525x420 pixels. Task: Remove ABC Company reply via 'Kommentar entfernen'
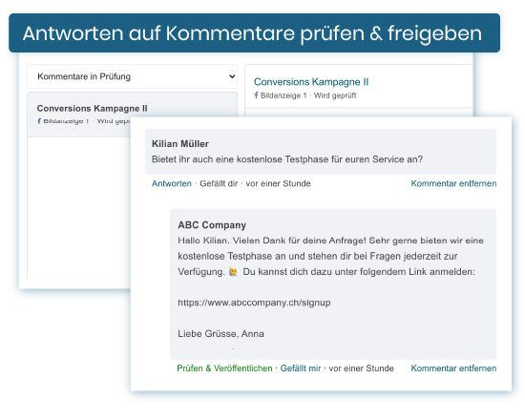click(x=453, y=368)
